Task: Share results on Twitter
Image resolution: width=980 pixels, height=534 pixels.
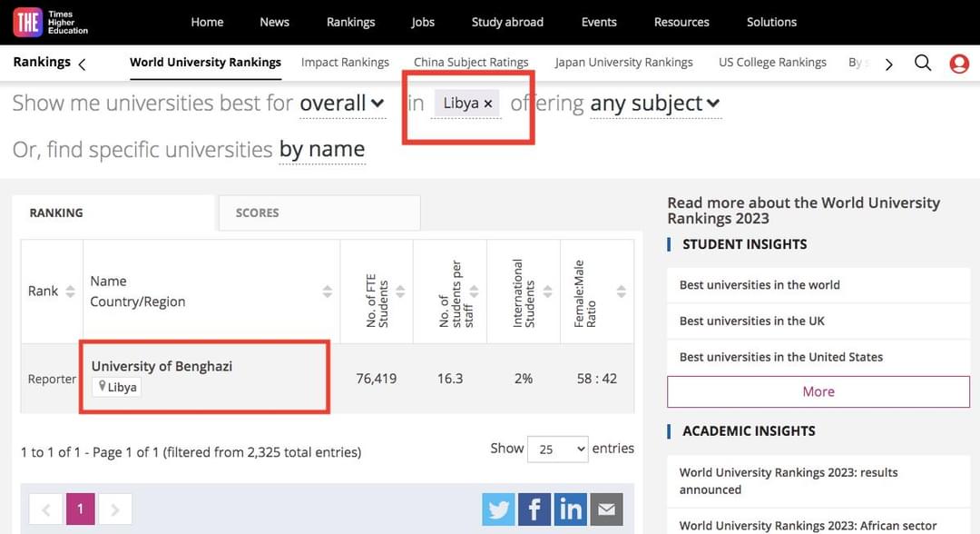Action: (x=498, y=509)
